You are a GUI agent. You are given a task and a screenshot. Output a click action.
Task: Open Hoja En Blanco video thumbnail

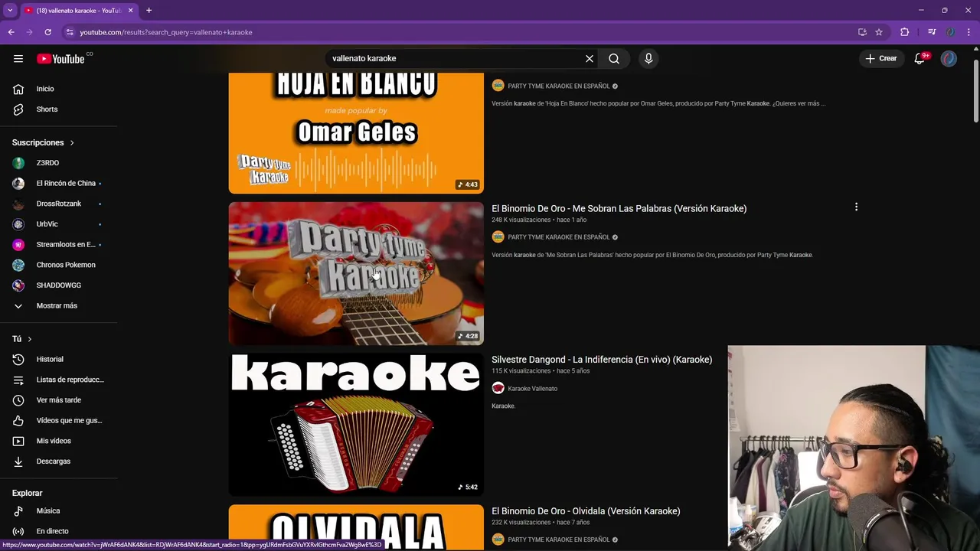356,133
